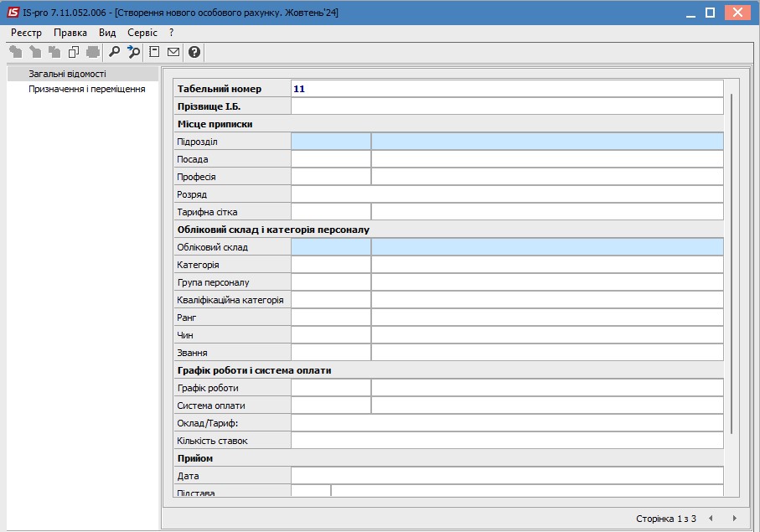
Task: Click the 'Табельний номер' label
Action: click(219, 89)
